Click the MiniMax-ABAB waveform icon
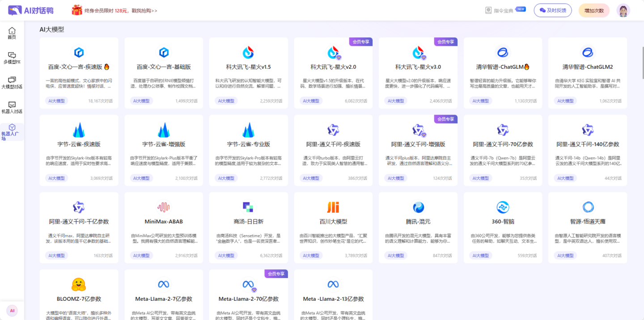 pos(164,207)
